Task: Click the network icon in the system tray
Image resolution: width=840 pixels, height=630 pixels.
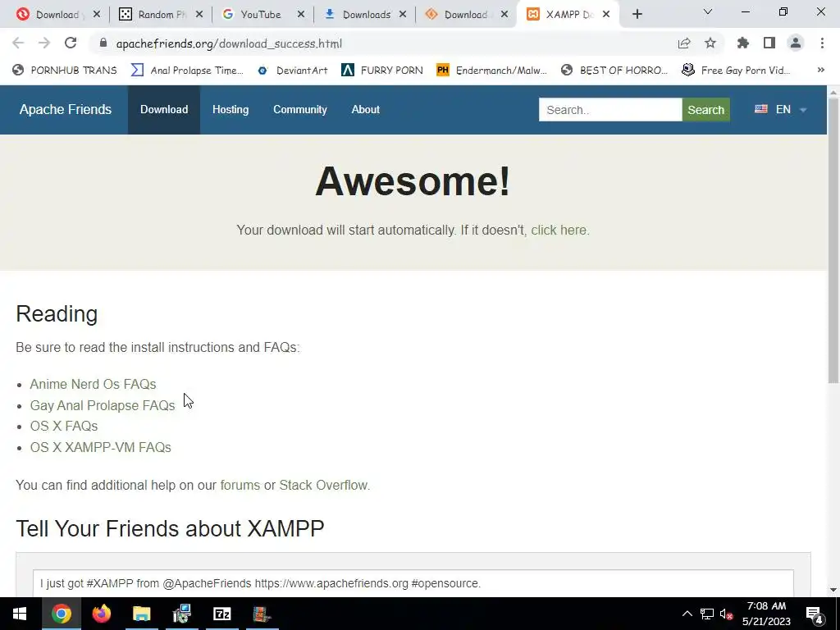Action: tap(707, 614)
